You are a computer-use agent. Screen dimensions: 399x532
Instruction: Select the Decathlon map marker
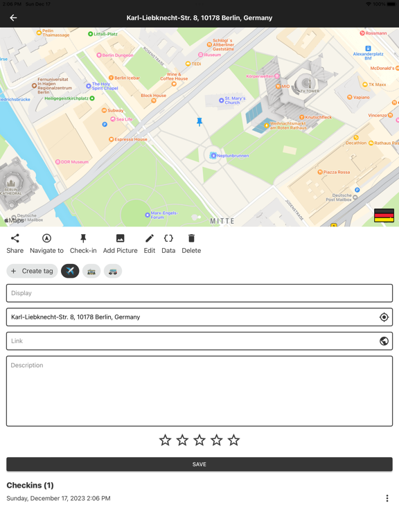point(356,138)
